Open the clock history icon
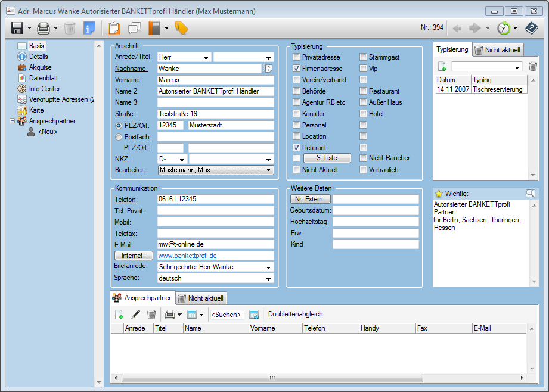The width and height of the screenshot is (549, 392). (504, 28)
